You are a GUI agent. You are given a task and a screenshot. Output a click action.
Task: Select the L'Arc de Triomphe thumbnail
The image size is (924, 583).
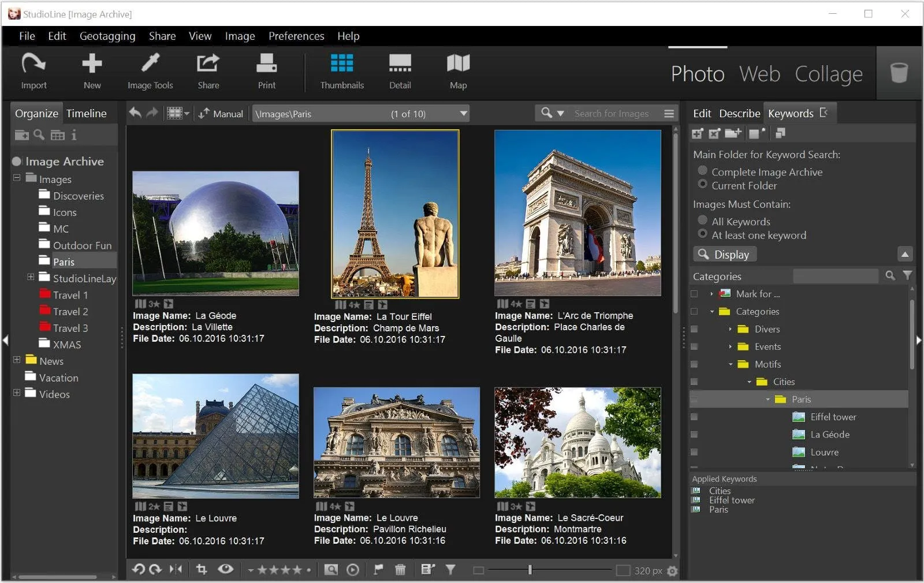coord(577,213)
